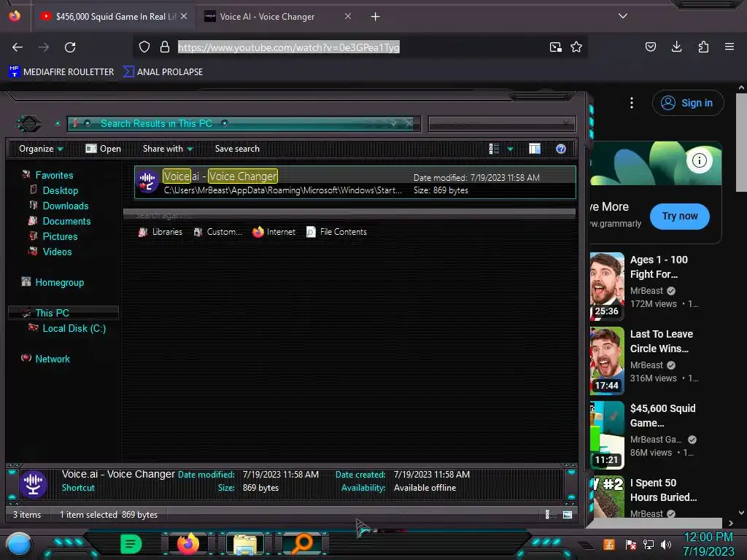Open Firefox hamburger application menu
This screenshot has height=560, width=747.
729,47
